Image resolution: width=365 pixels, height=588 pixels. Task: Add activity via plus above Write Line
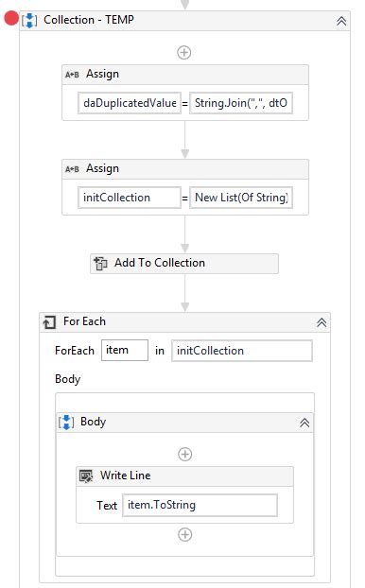click(184, 454)
